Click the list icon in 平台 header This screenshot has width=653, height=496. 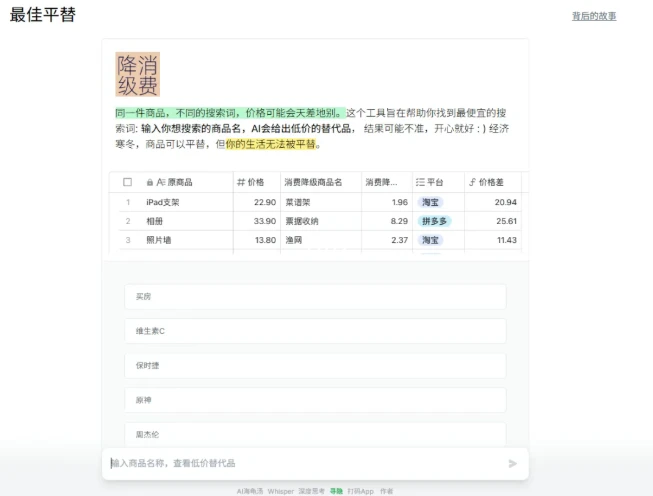[420, 182]
